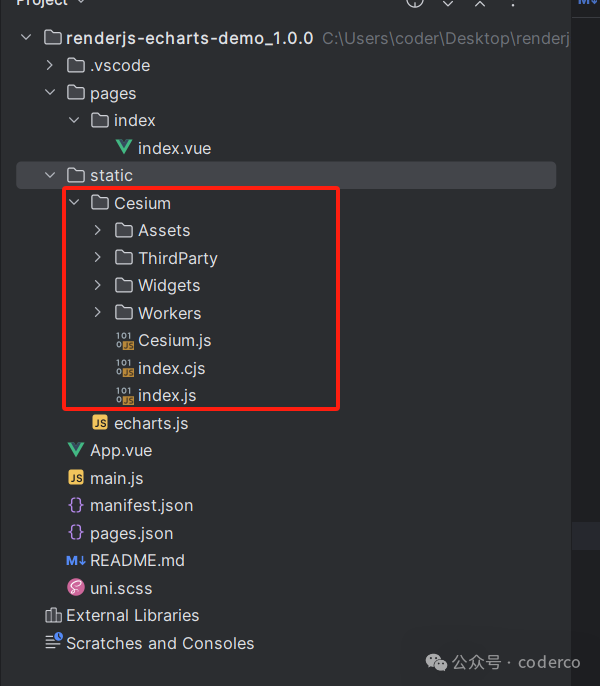
Task: Click the JS icon beside main.js
Action: point(76,478)
